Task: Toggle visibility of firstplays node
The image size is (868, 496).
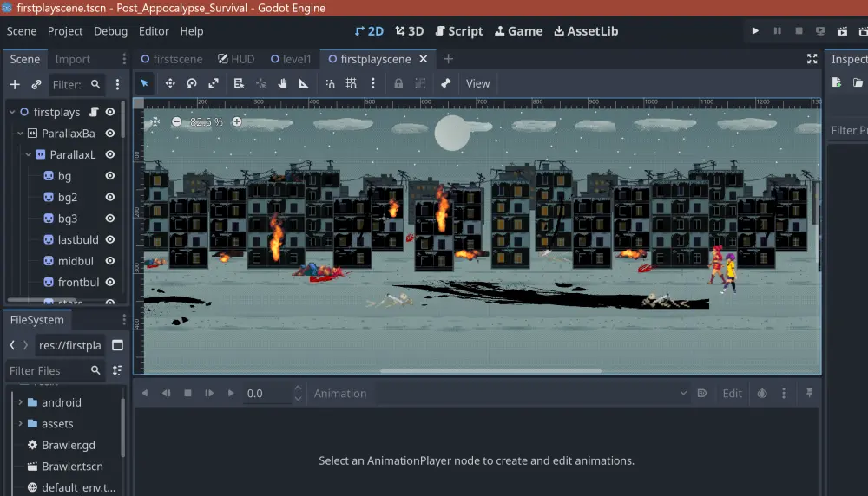Action: 110,112
